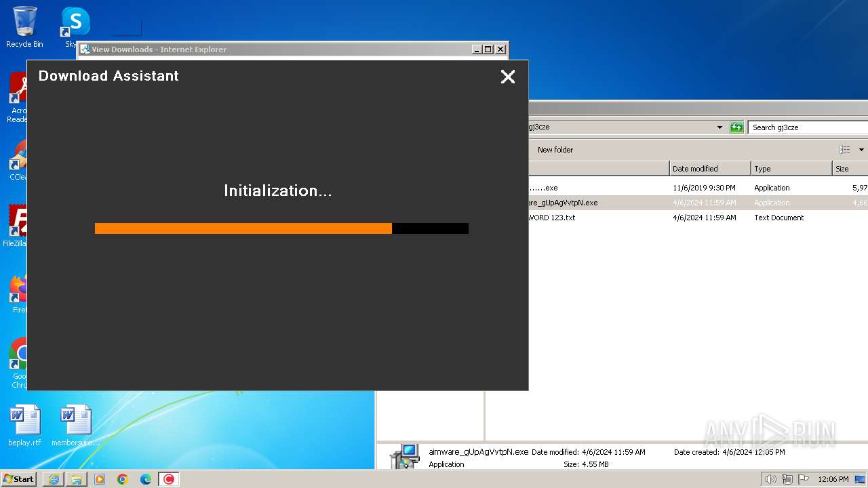Maximize the View Downloads Internet Explorer window
Screen dimensions: 868x488
488,49
